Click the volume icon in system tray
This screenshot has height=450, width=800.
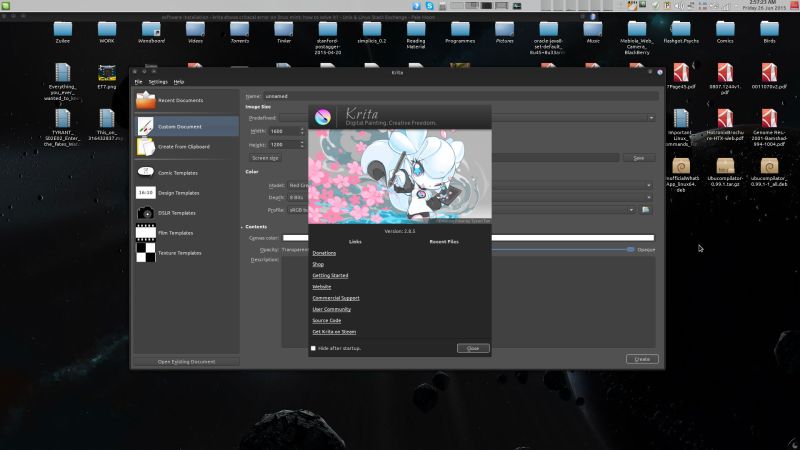pos(679,6)
